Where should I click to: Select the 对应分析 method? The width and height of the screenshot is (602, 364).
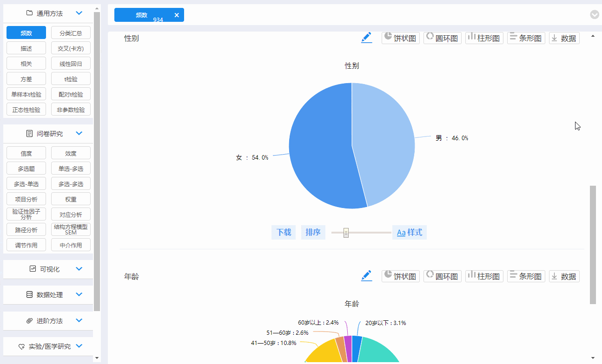pos(71,214)
